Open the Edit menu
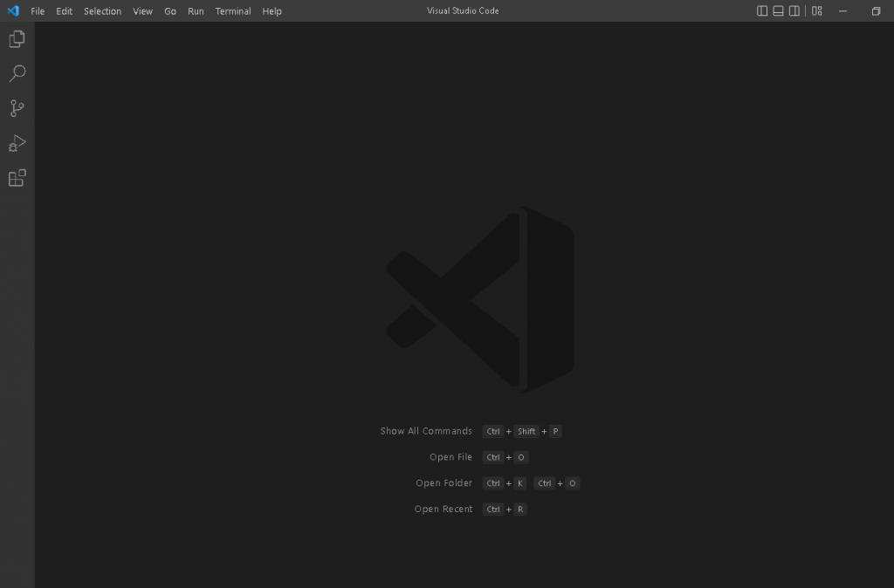The height and width of the screenshot is (588, 894). coord(64,10)
